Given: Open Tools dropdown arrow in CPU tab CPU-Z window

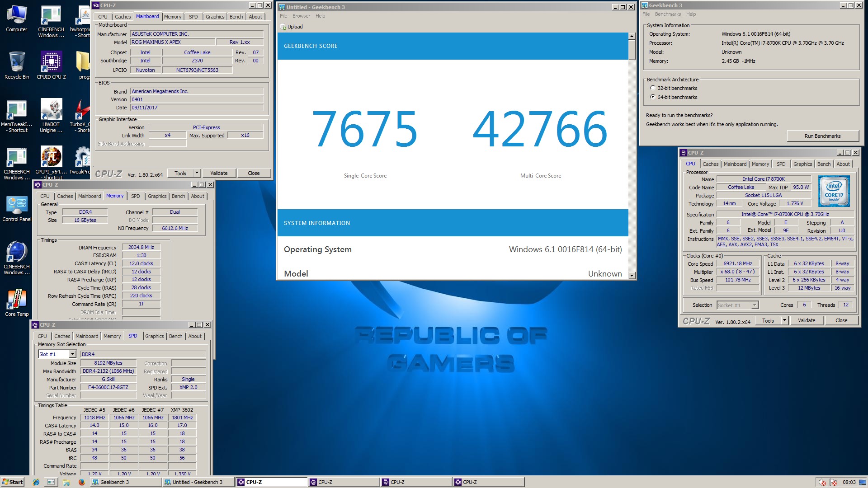Looking at the screenshot, I should (x=784, y=320).
